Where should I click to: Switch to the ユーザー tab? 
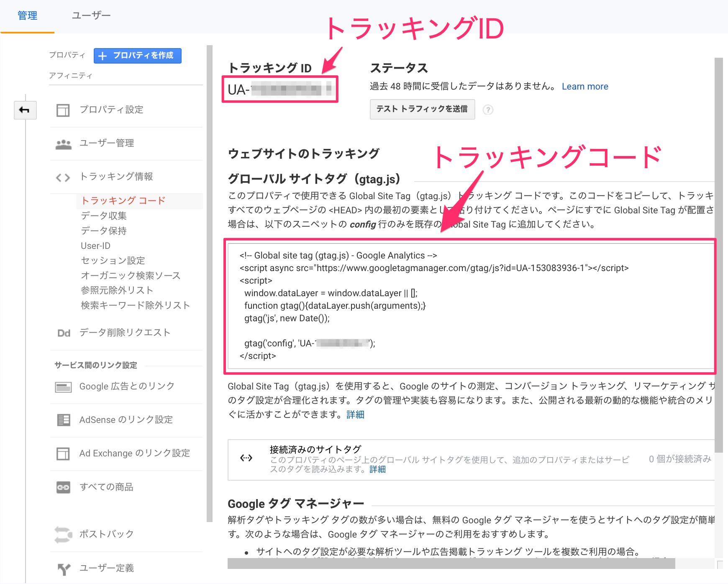[91, 16]
